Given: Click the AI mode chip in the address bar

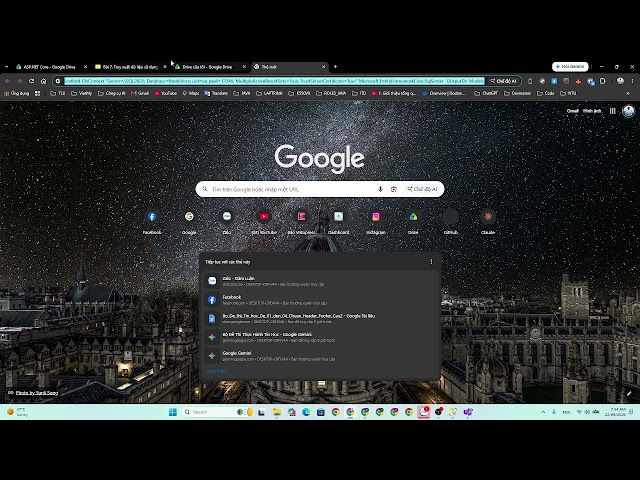Looking at the screenshot, I should pyautogui.click(x=504, y=81).
